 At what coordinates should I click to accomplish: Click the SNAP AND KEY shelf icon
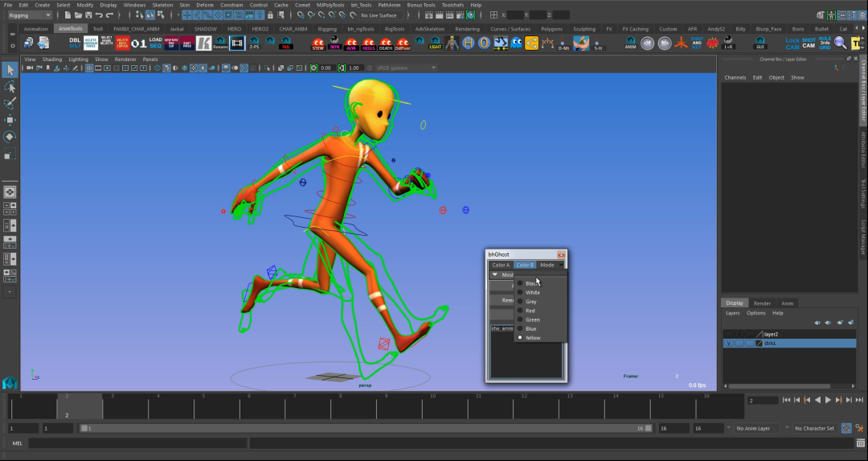[697, 43]
